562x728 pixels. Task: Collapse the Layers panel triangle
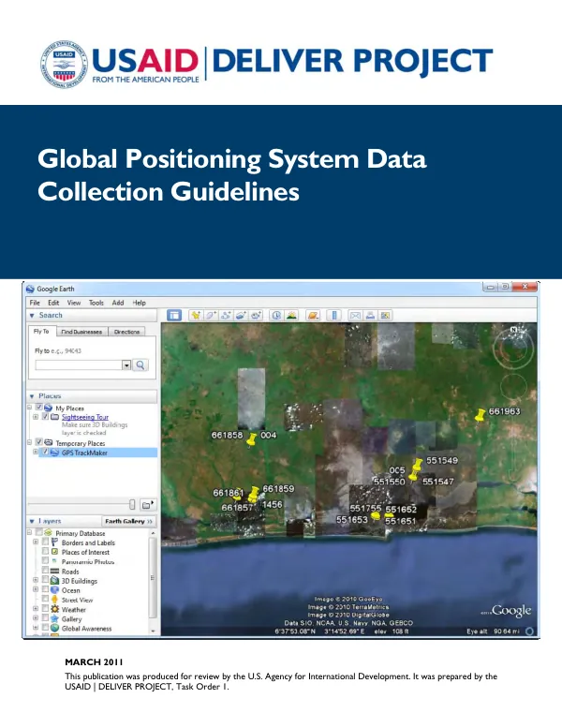32,521
